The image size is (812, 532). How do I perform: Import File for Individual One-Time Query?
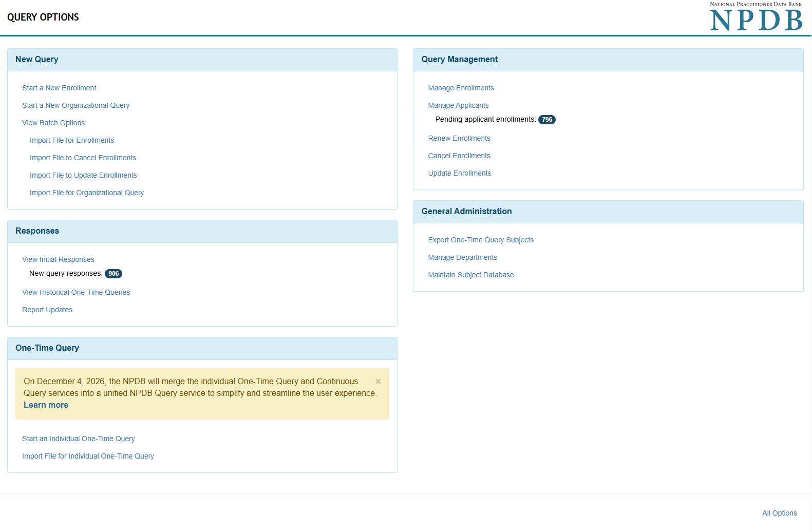pyautogui.click(x=88, y=456)
